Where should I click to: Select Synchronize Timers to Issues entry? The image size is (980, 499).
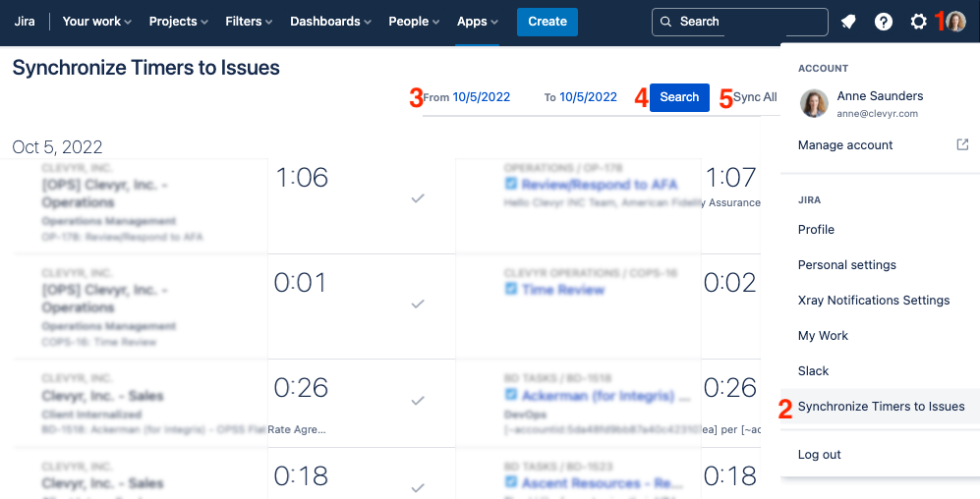(x=882, y=407)
